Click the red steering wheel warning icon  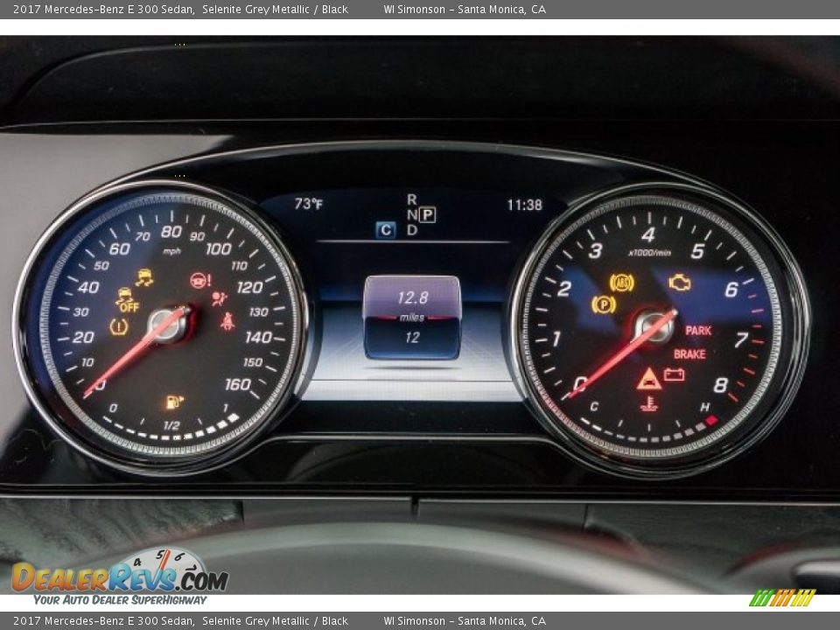[x=200, y=281]
